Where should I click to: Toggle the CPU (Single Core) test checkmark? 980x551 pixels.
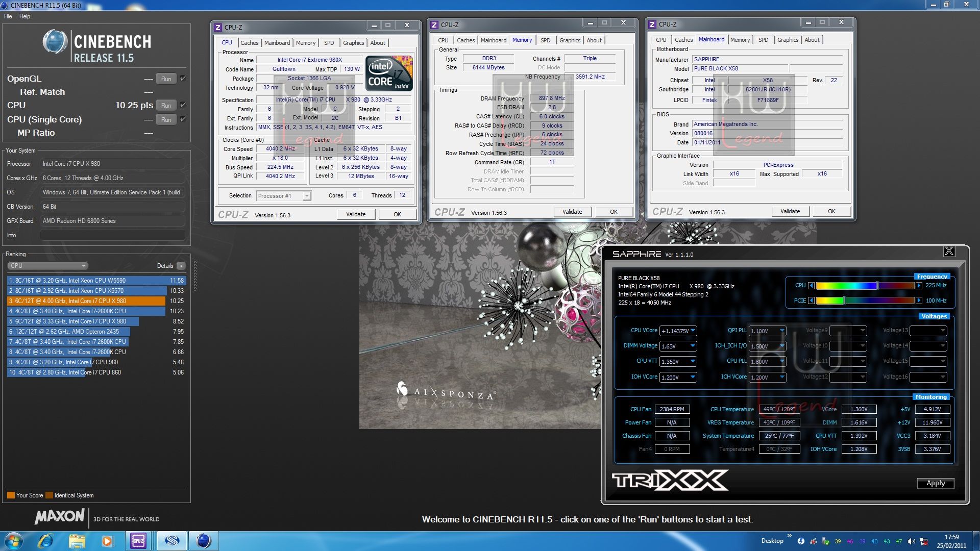point(183,119)
